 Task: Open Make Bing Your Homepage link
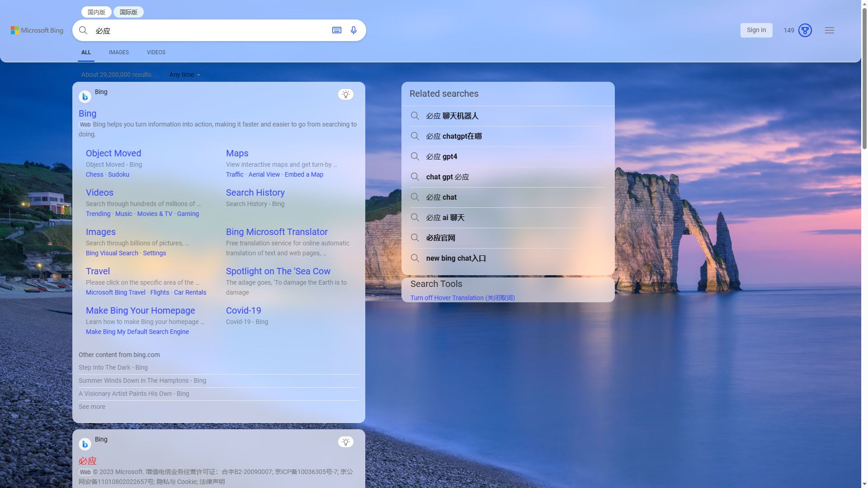tap(140, 310)
